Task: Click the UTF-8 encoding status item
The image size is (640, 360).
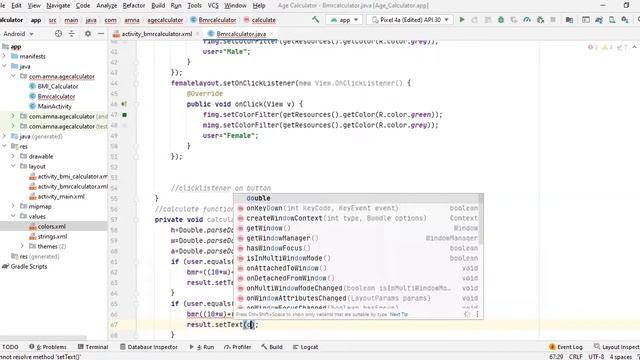Action: (x=596, y=357)
